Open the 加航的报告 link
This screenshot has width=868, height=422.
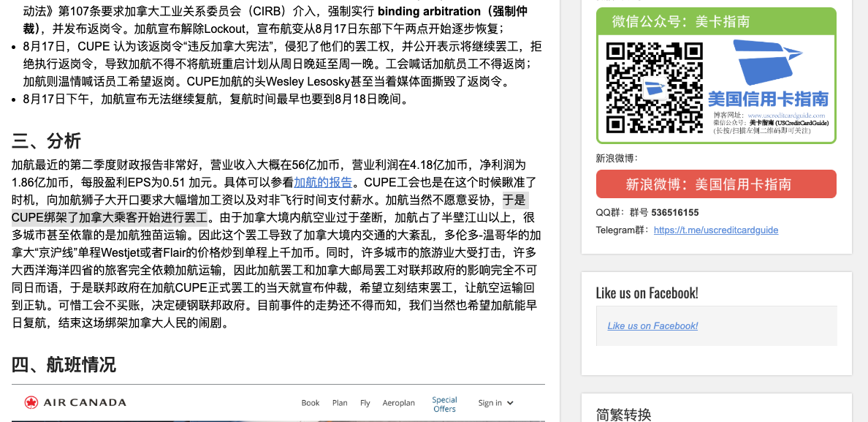pos(323,182)
